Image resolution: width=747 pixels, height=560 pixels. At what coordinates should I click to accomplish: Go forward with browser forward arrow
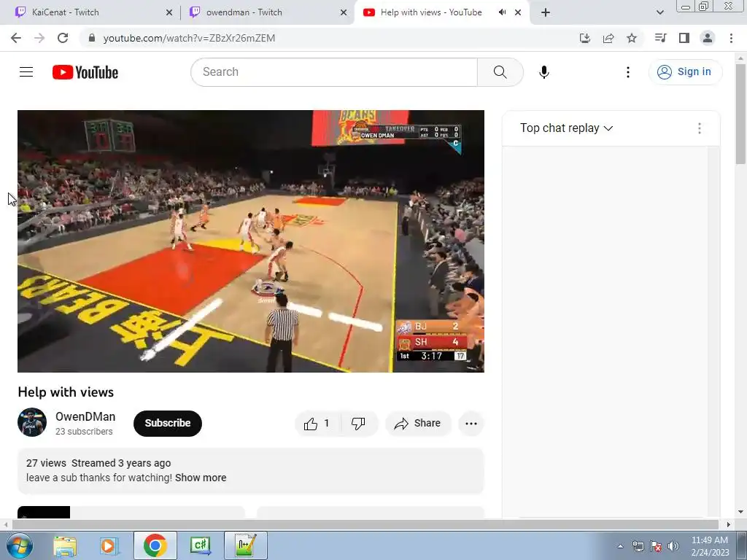click(x=39, y=38)
